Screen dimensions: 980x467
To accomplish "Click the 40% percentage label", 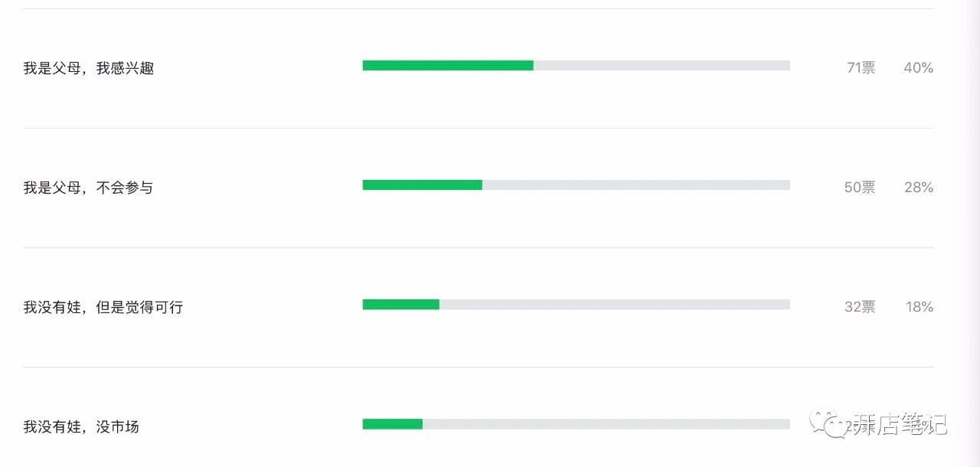I will [919, 68].
